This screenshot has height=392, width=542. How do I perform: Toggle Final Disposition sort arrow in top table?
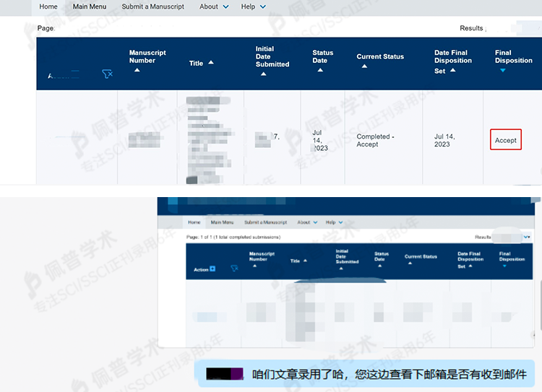click(502, 70)
